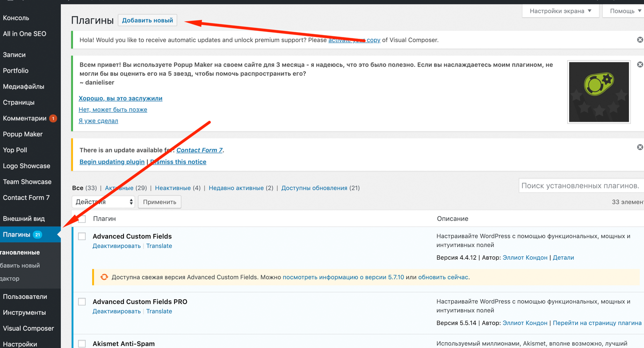Viewport: 644px width, 348px height.
Task: Open the Действия bulk actions dropdown
Action: 103,202
